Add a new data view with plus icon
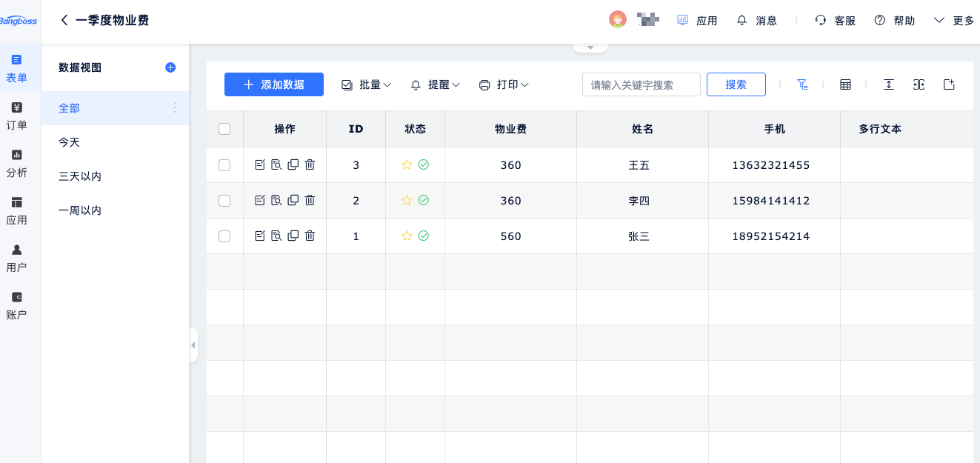The image size is (980, 463). click(x=170, y=67)
